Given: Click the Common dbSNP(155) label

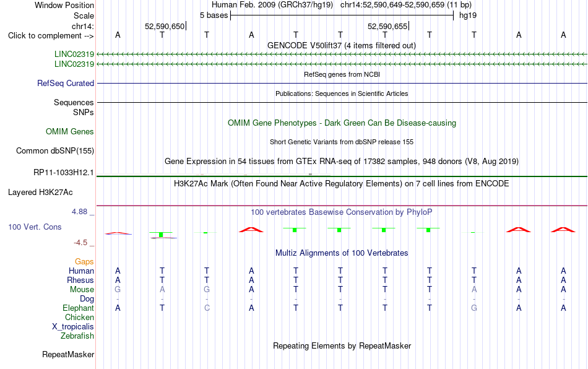Looking at the screenshot, I should click(x=55, y=150).
